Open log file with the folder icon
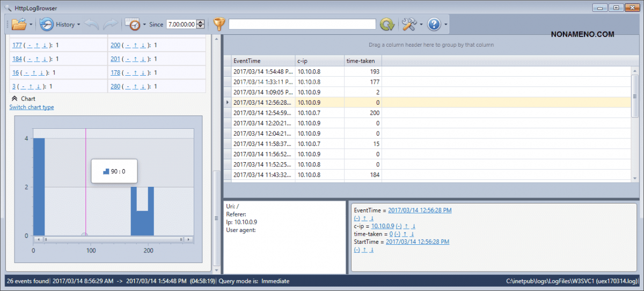The height and width of the screenshot is (291, 644). [x=19, y=24]
